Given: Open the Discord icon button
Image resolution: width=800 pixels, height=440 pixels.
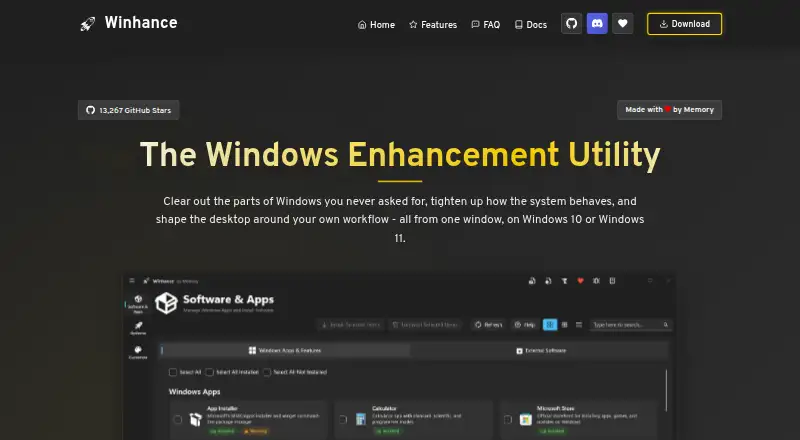Looking at the screenshot, I should click(x=597, y=23).
